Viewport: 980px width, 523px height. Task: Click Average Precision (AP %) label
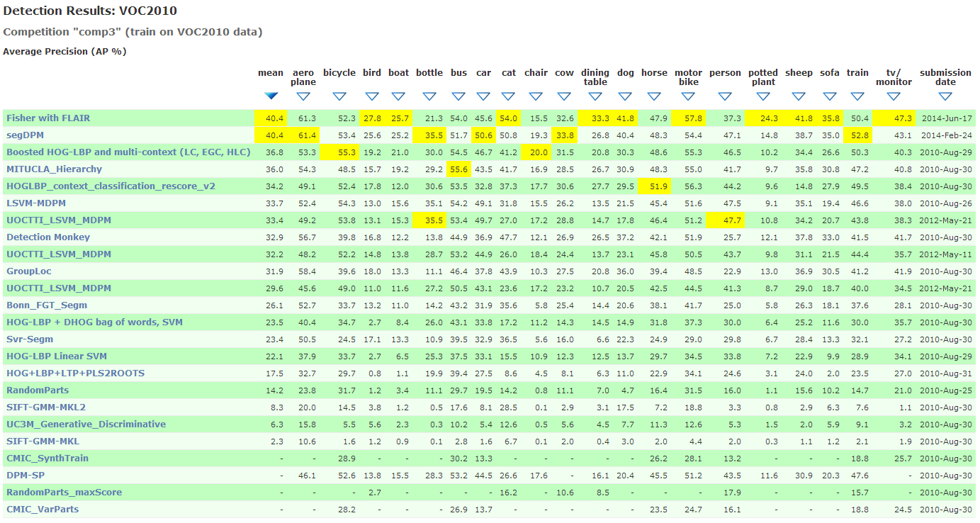tap(64, 52)
